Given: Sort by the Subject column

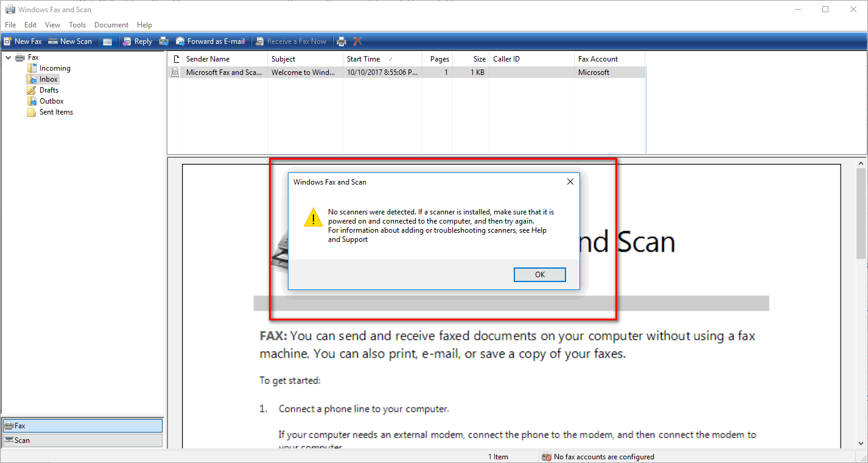Looking at the screenshot, I should [x=305, y=59].
